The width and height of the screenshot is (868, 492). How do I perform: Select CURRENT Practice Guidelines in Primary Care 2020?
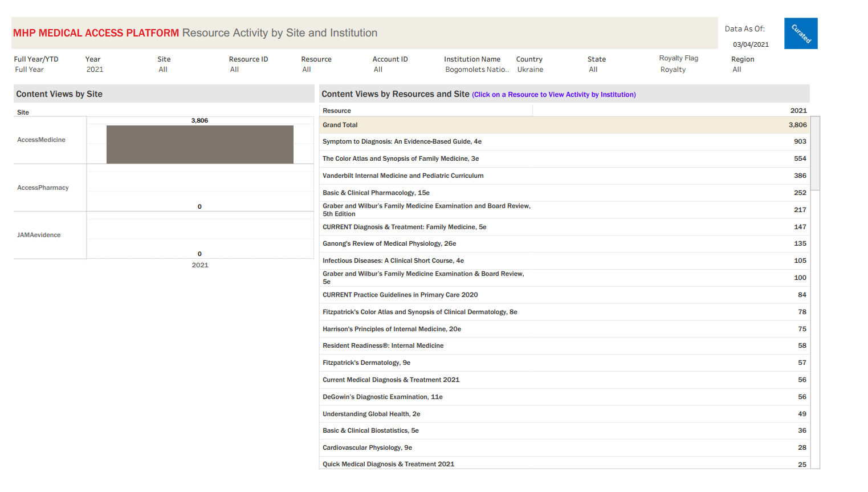pyautogui.click(x=564, y=295)
